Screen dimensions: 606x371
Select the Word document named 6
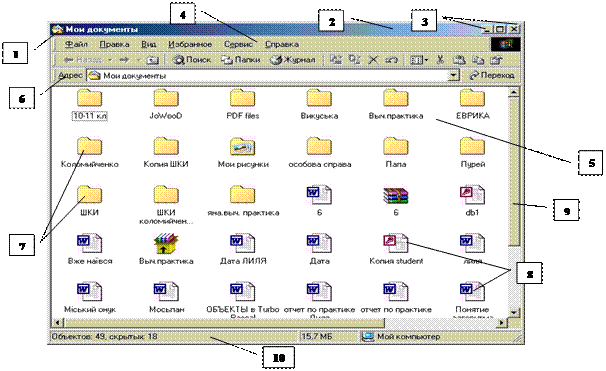click(319, 201)
